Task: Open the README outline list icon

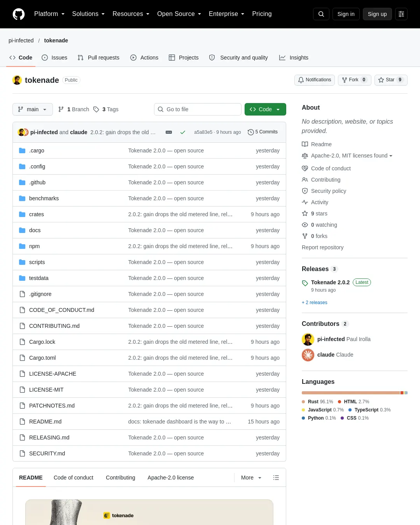Action: 276,478
